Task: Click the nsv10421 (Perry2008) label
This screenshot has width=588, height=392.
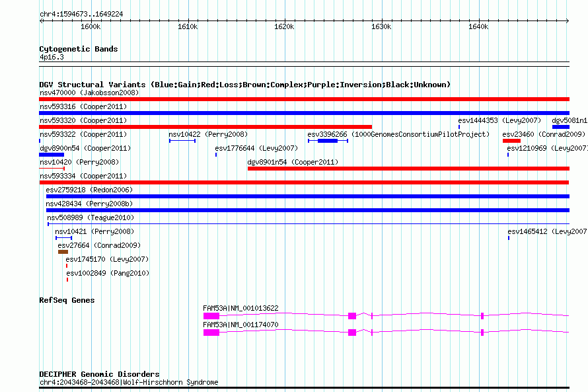Action: (94, 231)
